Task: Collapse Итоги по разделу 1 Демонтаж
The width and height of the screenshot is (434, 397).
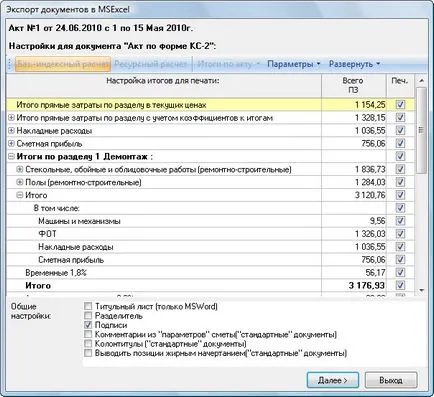Action: pos(11,156)
